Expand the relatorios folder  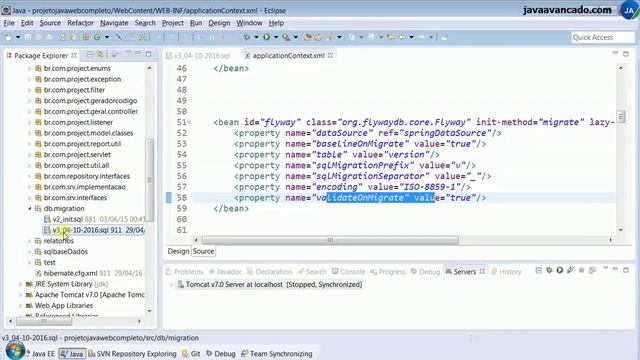tap(30, 241)
